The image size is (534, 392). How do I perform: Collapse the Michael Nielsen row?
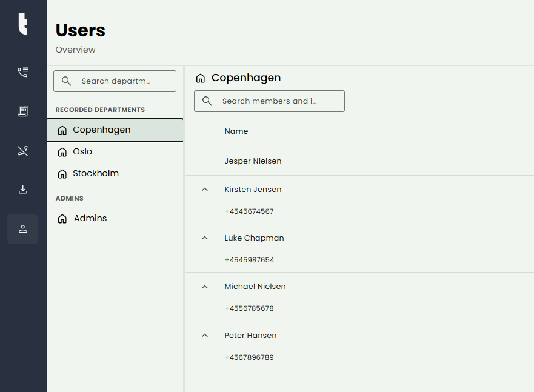tap(205, 287)
